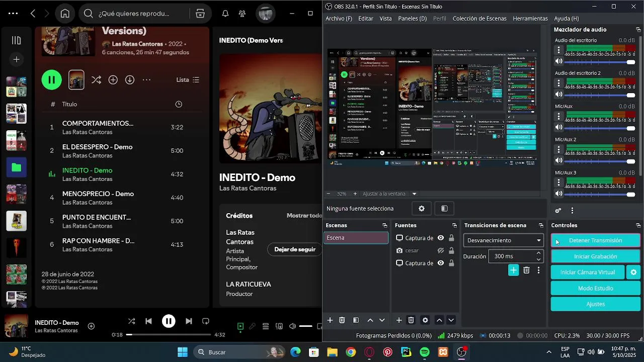The width and height of the screenshot is (644, 362).
Task: Click the Spotify song progress bar
Action: click(x=169, y=334)
